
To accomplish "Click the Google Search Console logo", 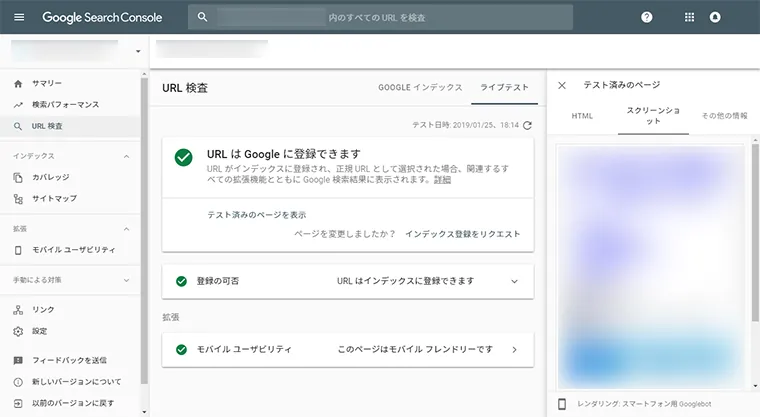I will coord(102,17).
